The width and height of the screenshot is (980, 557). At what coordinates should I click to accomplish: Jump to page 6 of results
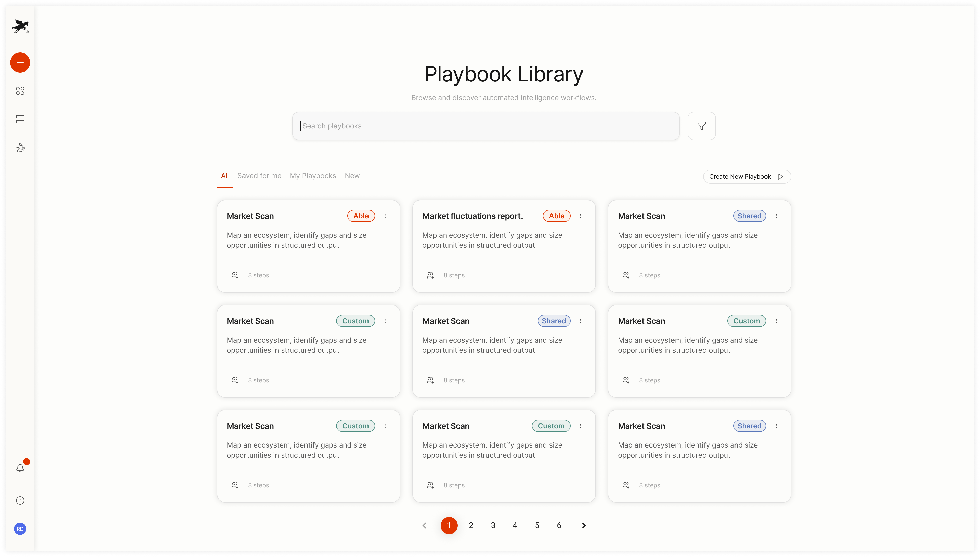(x=559, y=526)
